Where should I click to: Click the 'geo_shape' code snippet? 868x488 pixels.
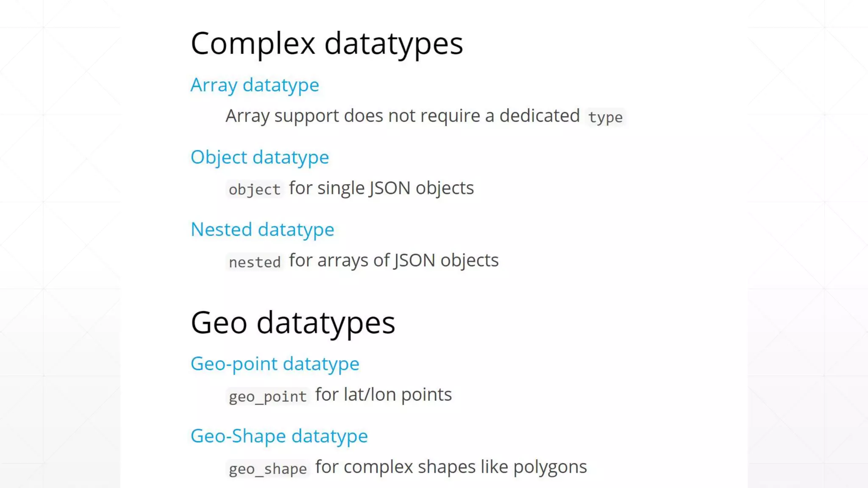(x=267, y=469)
